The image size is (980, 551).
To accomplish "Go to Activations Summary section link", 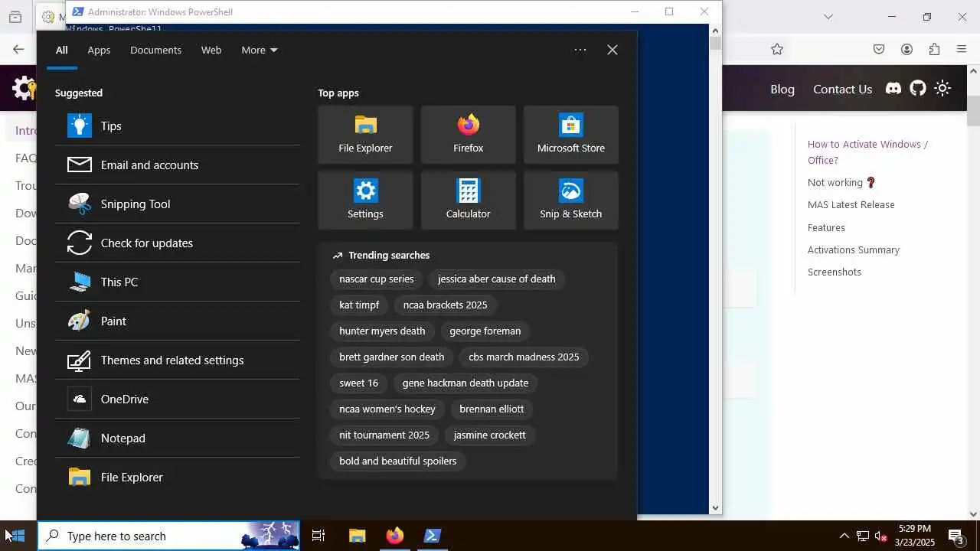I will tap(853, 249).
